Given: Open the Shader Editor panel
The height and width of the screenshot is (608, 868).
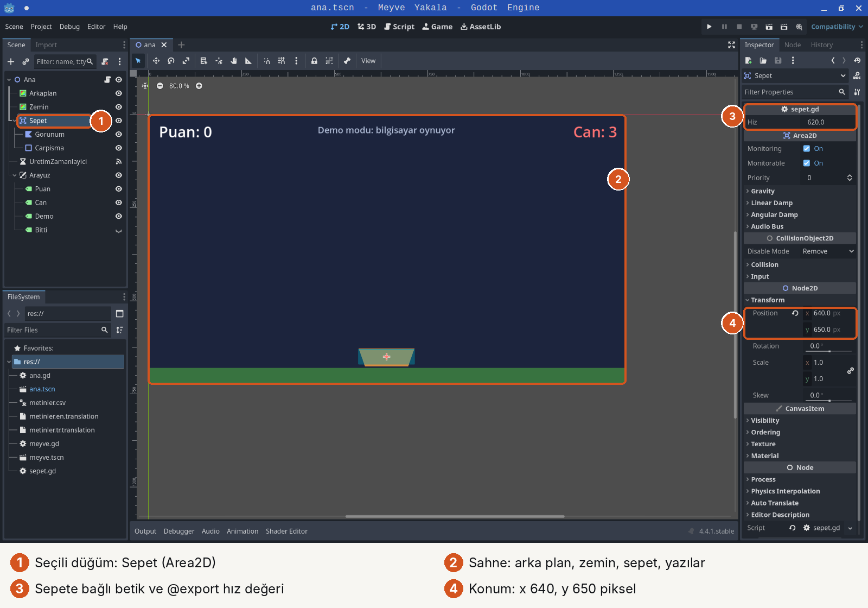Looking at the screenshot, I should [x=286, y=531].
